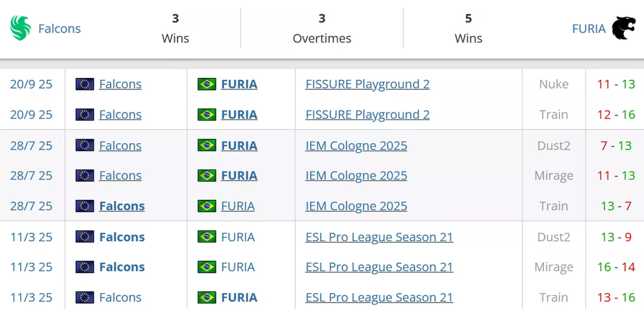Click the 3 Overtimes stat in header
The width and height of the screenshot is (644, 309).
point(321,28)
